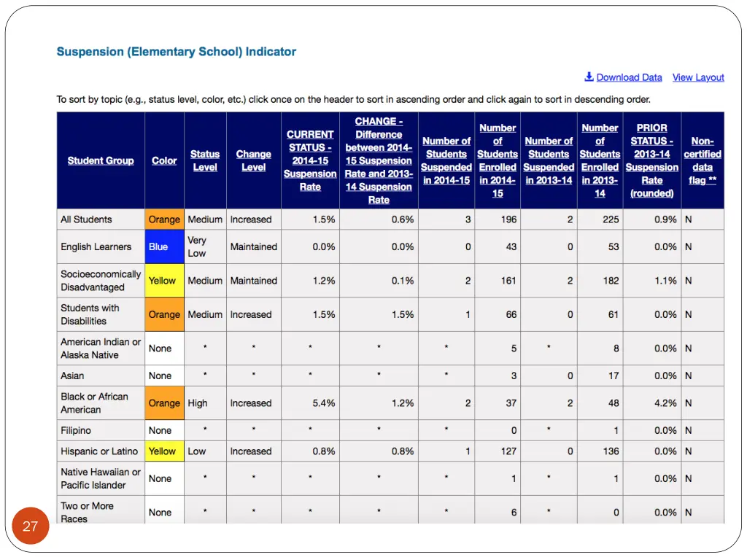Click the download icon beside Download Data

(x=589, y=77)
